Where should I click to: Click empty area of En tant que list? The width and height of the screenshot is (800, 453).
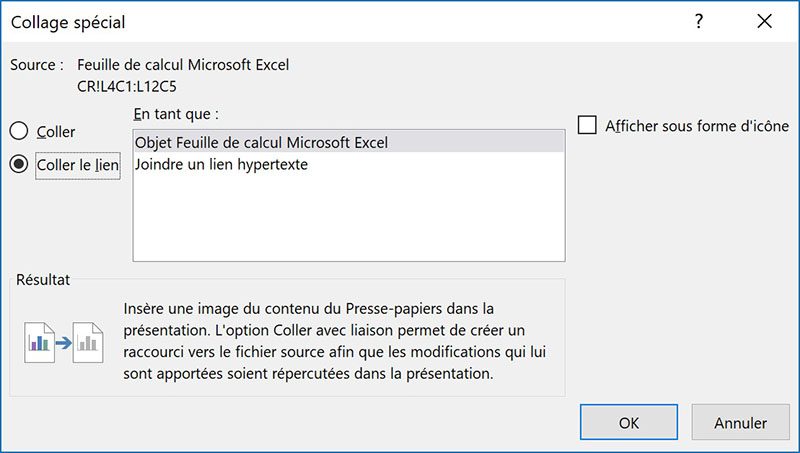point(348,220)
